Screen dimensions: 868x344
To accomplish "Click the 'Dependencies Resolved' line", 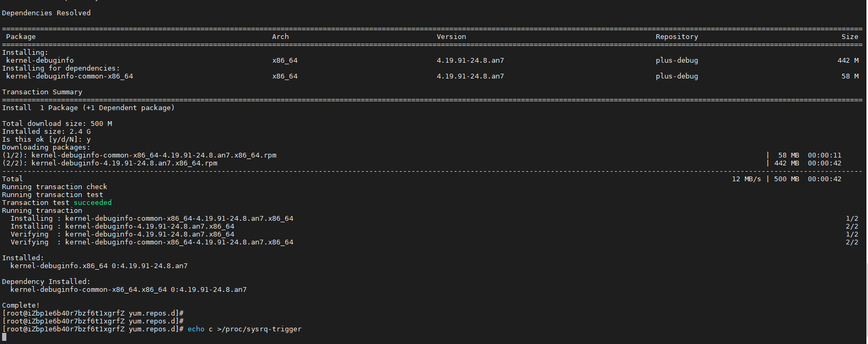I will pyautogui.click(x=46, y=13).
